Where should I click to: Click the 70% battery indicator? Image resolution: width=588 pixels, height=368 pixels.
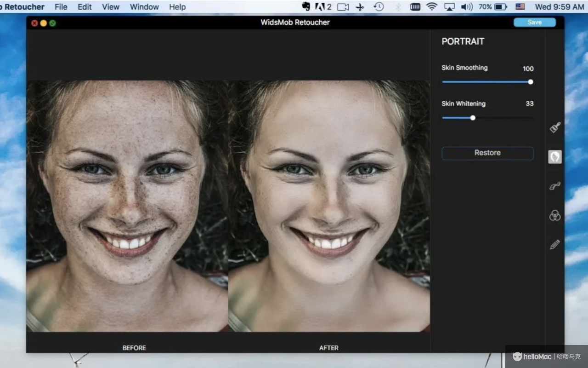tap(492, 7)
